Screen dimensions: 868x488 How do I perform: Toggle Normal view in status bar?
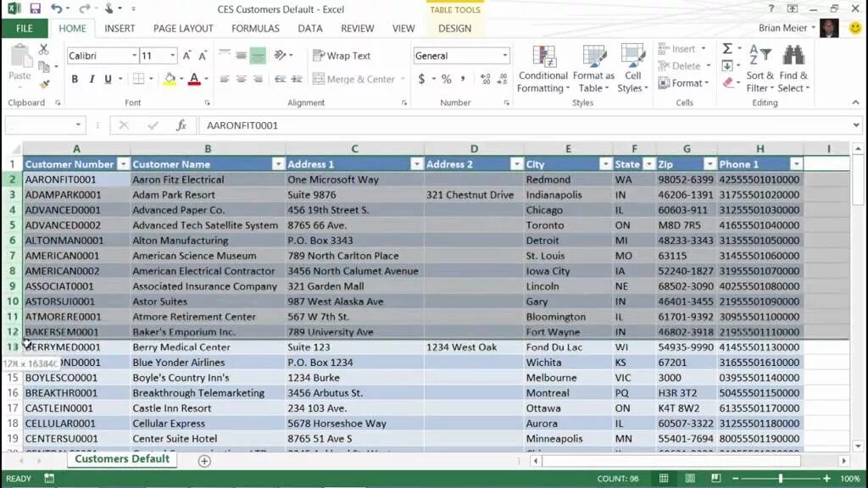(x=664, y=478)
